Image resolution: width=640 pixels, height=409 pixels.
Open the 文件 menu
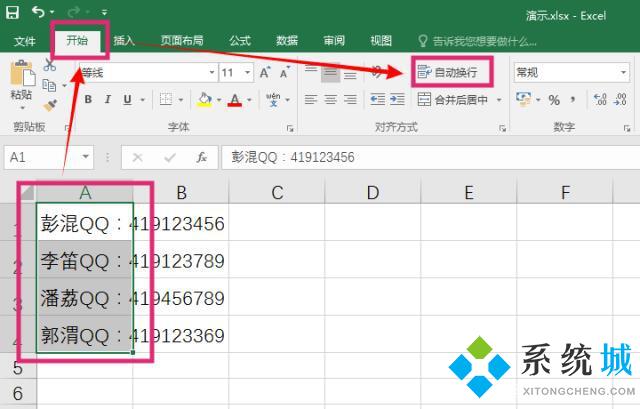(x=25, y=41)
